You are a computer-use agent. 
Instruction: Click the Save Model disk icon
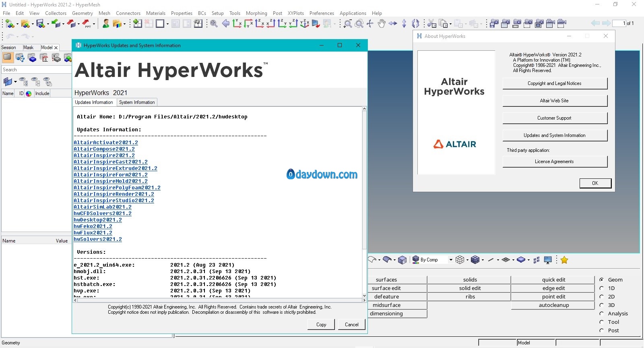coord(40,24)
